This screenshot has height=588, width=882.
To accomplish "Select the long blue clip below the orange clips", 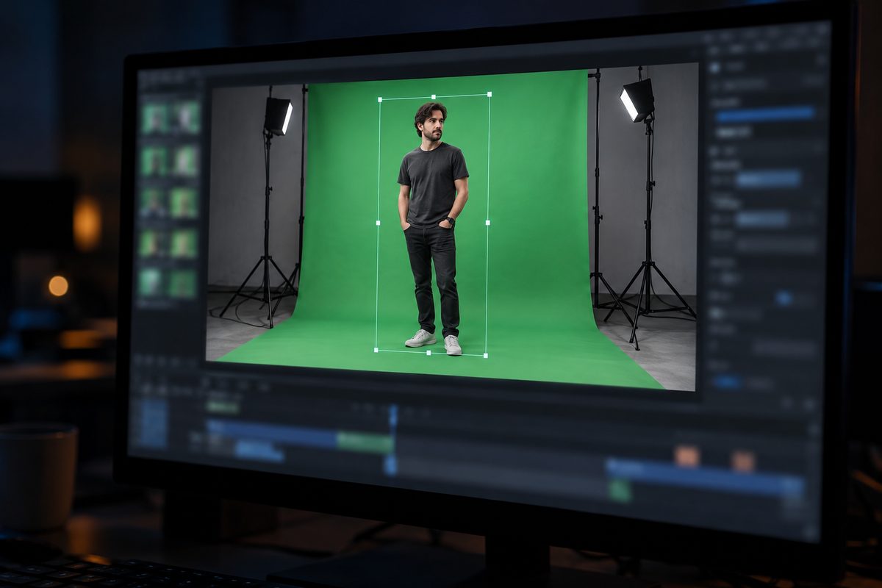I will point(706,478).
